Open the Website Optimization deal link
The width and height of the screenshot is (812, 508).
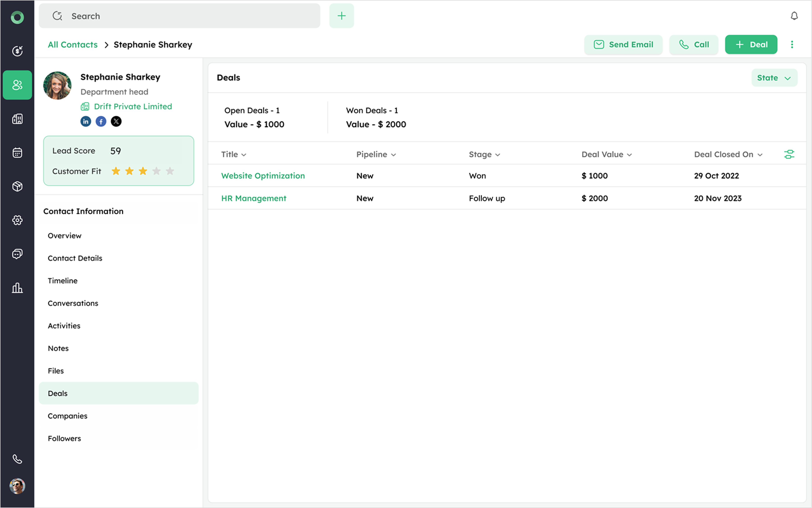click(x=263, y=176)
